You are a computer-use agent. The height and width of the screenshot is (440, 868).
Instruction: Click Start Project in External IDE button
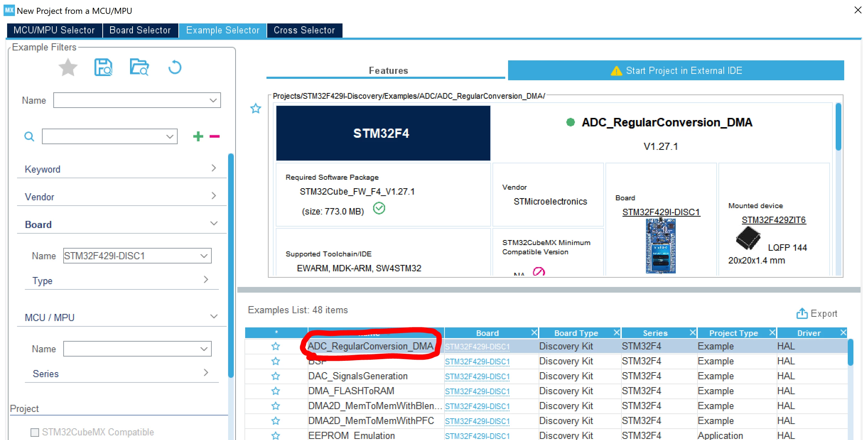pos(676,70)
